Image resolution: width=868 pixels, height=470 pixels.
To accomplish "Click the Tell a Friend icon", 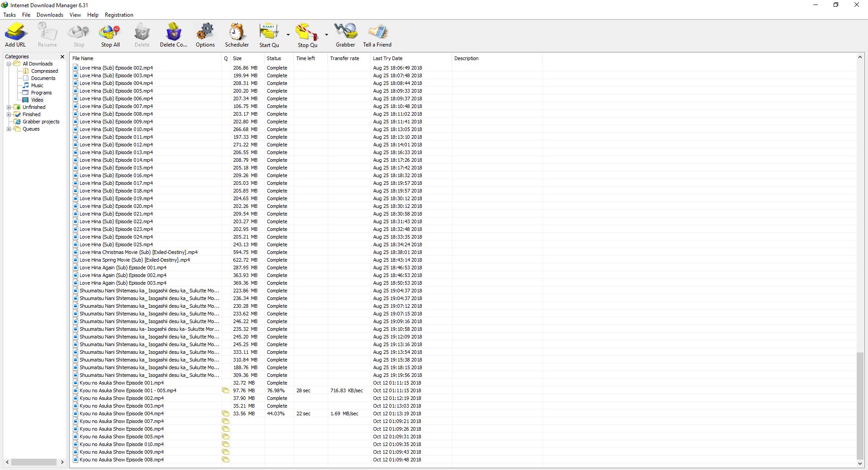I will click(x=377, y=33).
